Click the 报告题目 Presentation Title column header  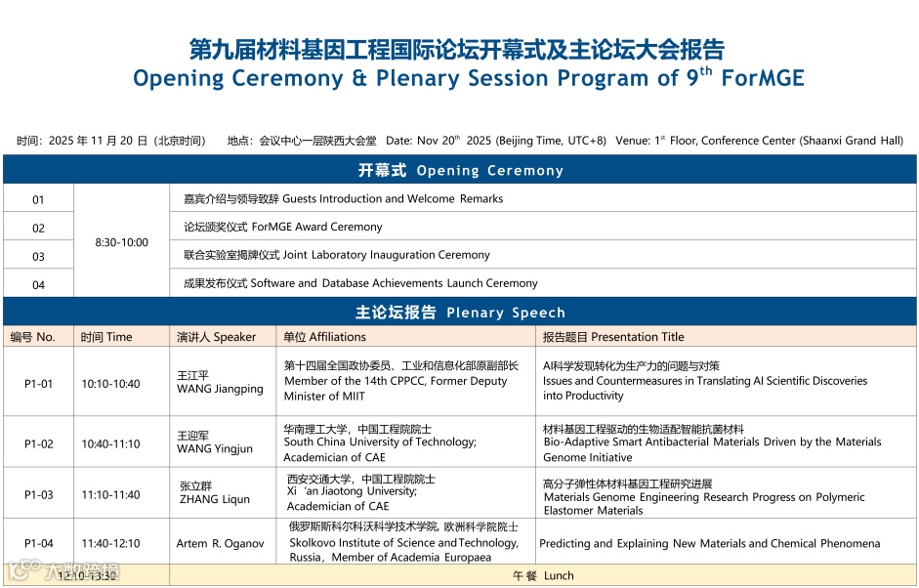(726, 337)
